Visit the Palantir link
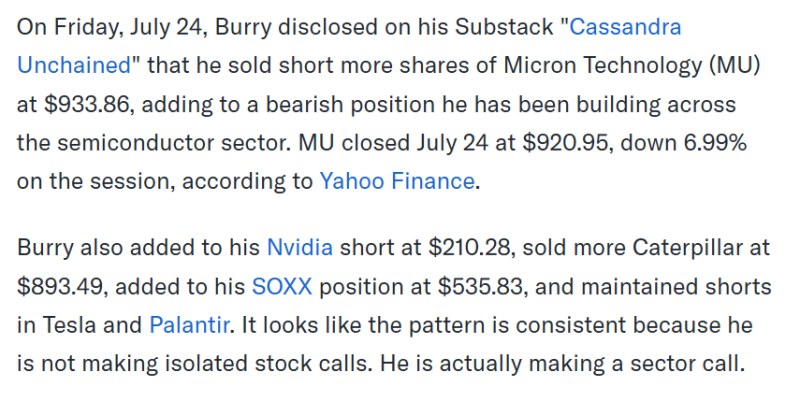The height and width of the screenshot is (401, 800). pyautogui.click(x=189, y=325)
